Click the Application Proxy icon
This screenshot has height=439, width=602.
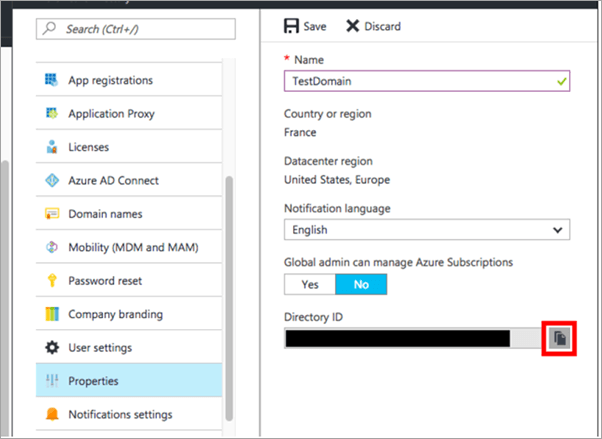tap(51, 113)
